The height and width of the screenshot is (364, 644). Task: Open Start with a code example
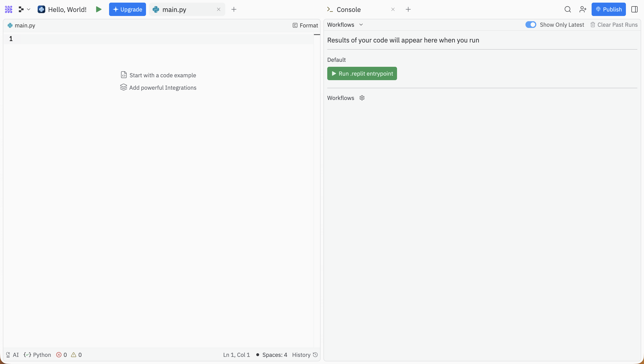[159, 75]
